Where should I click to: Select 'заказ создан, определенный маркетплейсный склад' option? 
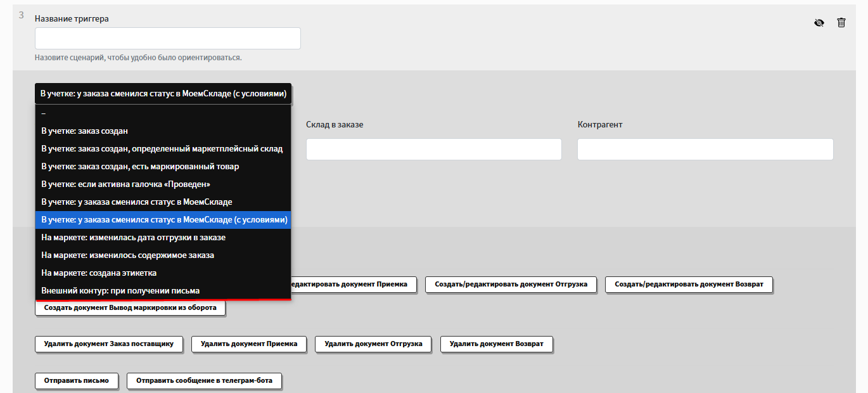coord(163,149)
